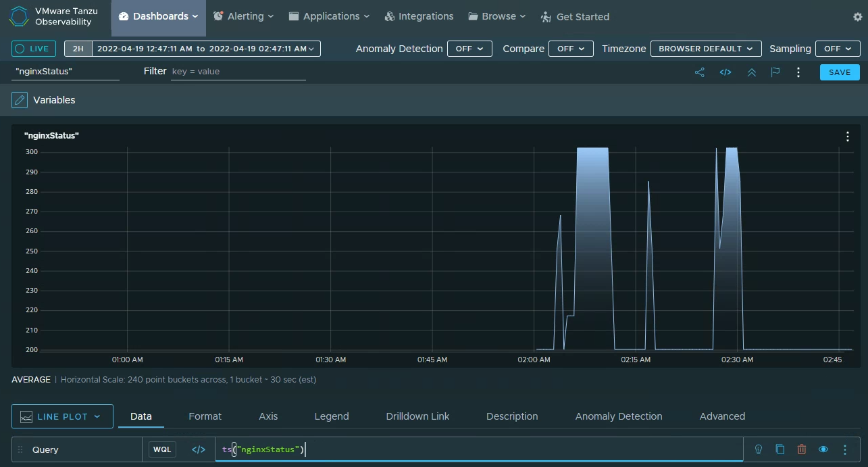Click the query drag handle icon
Viewport: 868px width, 467px height.
tap(20, 449)
